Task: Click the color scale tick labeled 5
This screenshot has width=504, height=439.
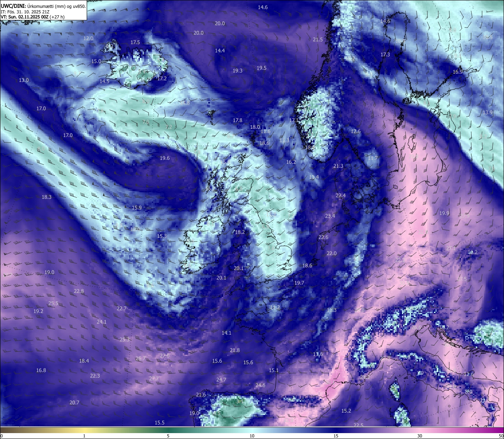Action: tap(168, 436)
